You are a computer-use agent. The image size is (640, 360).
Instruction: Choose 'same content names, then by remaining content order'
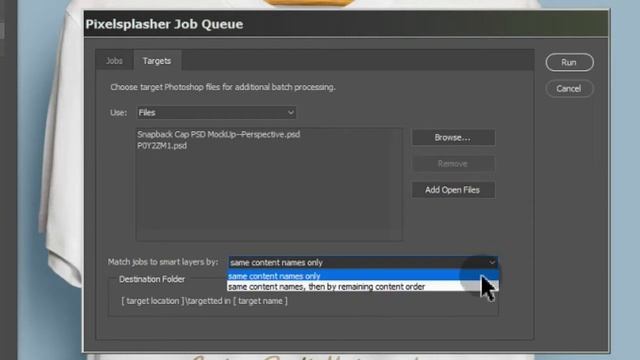[x=362, y=287]
